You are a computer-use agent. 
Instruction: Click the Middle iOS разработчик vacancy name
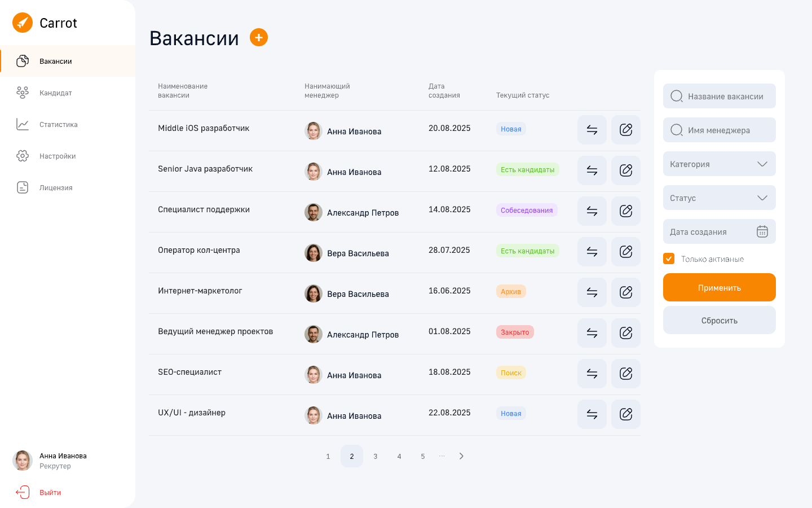click(204, 128)
